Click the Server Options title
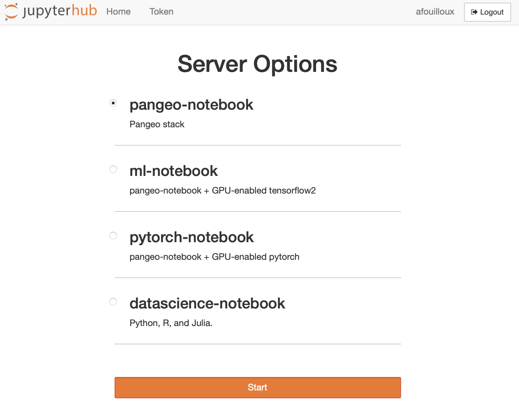Image resolution: width=519 pixels, height=420 pixels. click(x=257, y=64)
